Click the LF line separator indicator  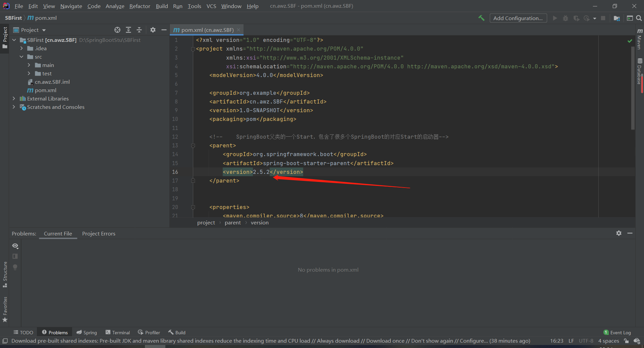tap(571, 341)
